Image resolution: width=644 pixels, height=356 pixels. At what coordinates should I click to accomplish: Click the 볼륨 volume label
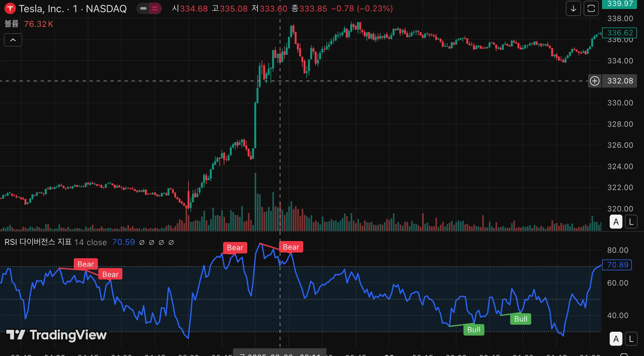(x=11, y=24)
